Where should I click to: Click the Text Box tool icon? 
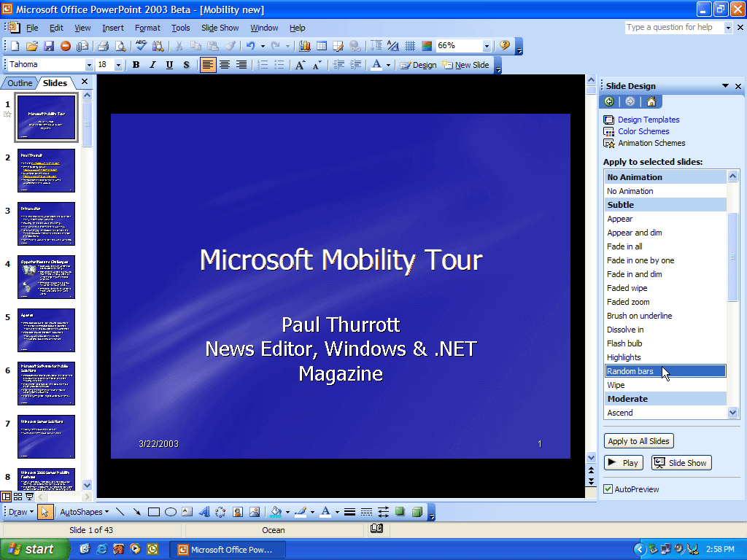pos(187,512)
